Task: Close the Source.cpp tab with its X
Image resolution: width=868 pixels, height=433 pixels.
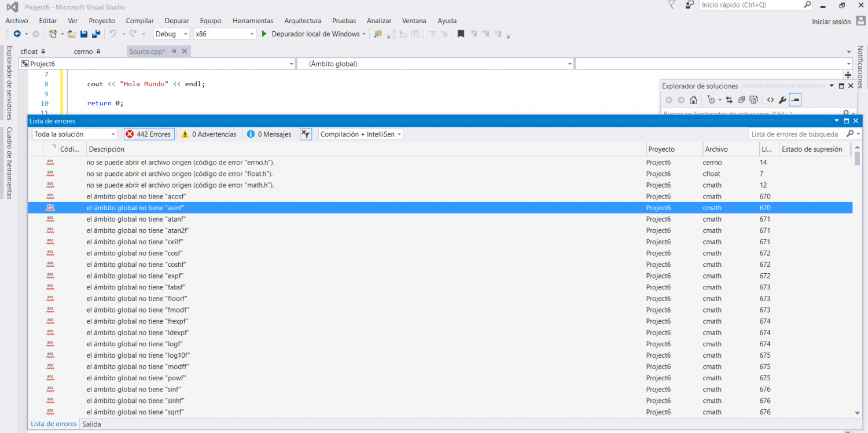Action: (185, 52)
